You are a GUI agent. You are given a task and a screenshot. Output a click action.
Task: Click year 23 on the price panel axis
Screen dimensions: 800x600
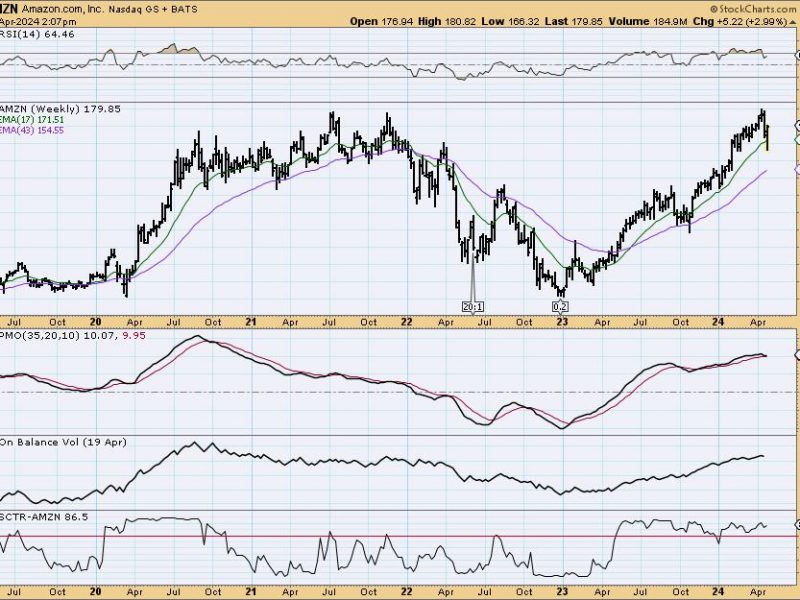pyautogui.click(x=562, y=322)
